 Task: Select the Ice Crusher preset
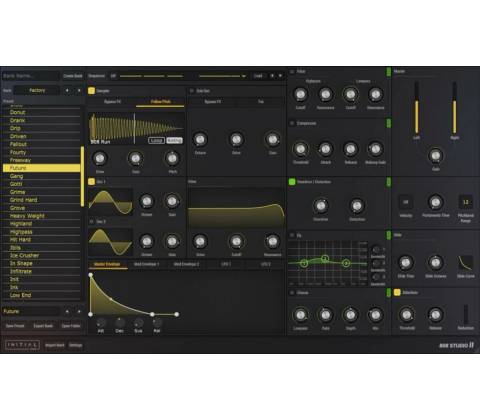click(x=41, y=256)
